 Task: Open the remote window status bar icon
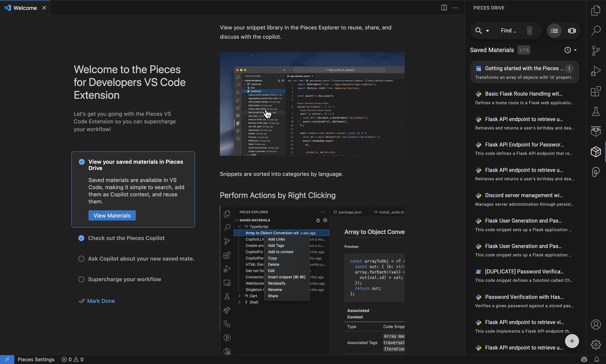[x=7, y=359]
